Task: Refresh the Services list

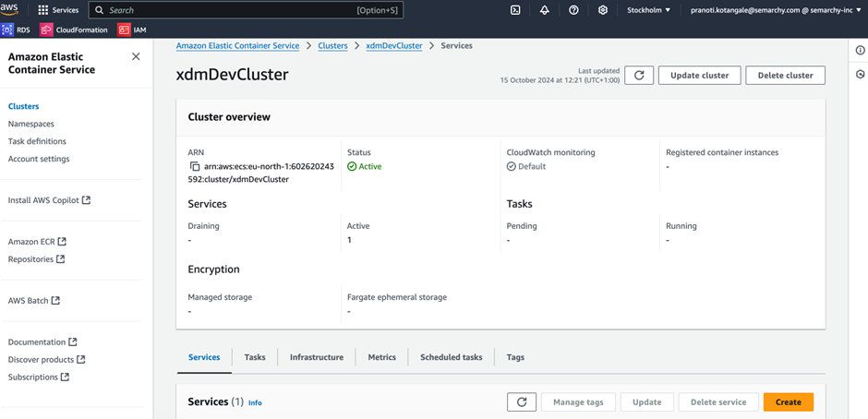Action: [x=522, y=401]
